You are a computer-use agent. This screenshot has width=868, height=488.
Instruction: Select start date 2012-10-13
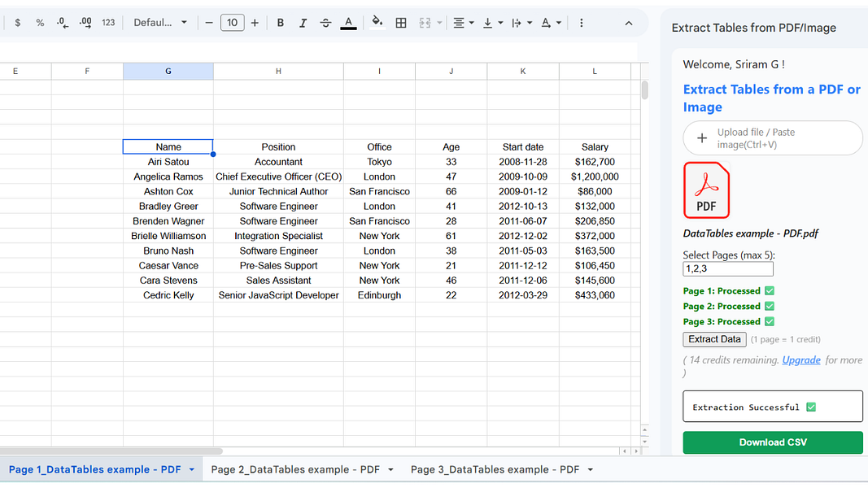[x=523, y=206]
